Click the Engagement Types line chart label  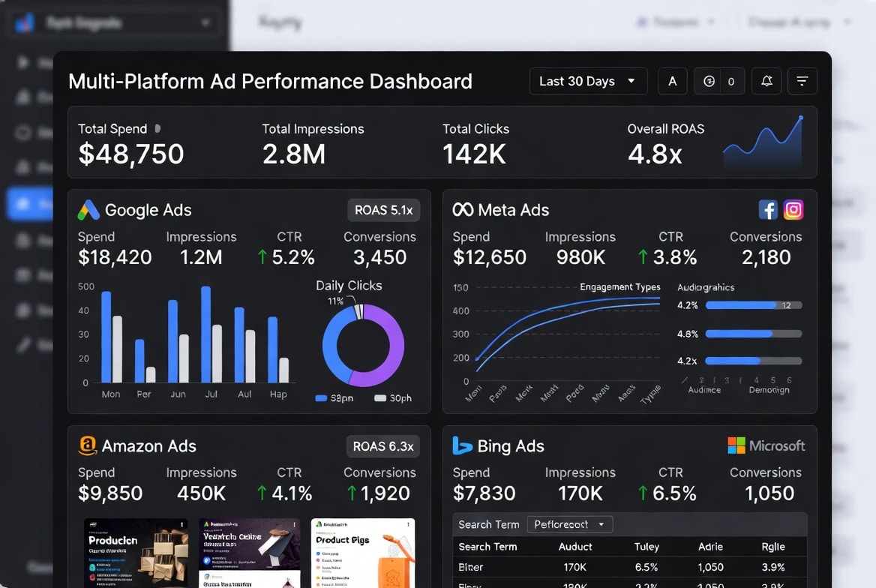coord(619,286)
